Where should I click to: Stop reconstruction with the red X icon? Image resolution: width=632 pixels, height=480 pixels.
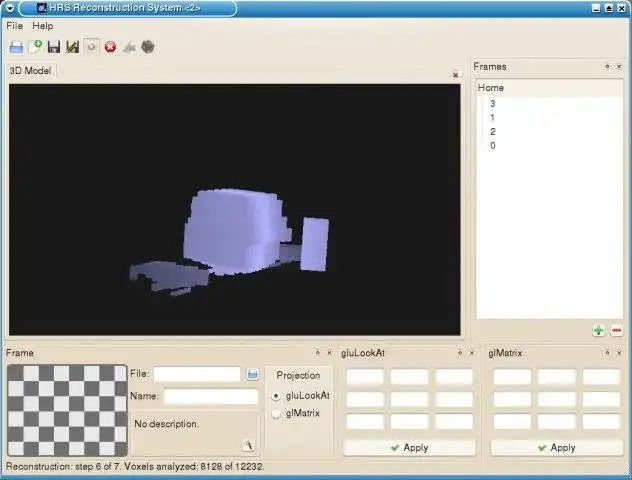(x=110, y=47)
